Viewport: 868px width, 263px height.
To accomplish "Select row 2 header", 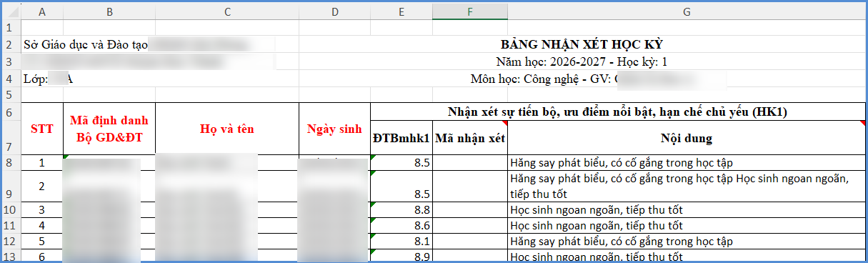I will click(11, 44).
